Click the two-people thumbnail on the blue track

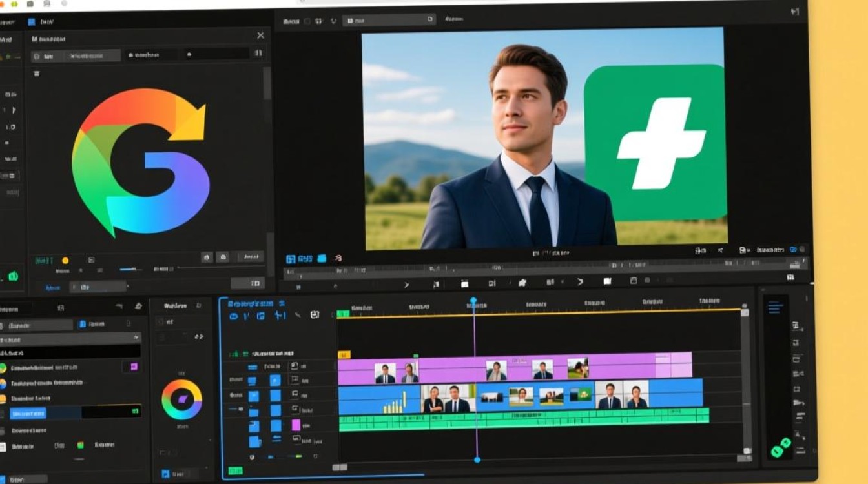[x=448, y=399]
